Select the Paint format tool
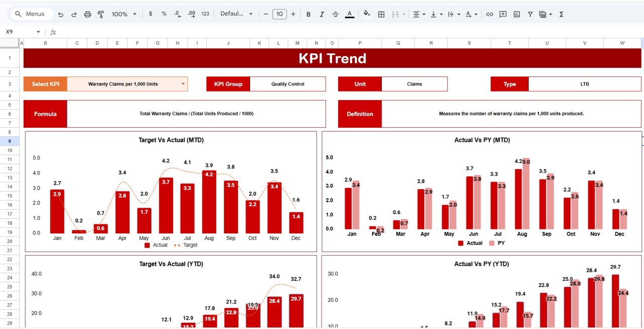The image size is (644, 329). tap(101, 14)
